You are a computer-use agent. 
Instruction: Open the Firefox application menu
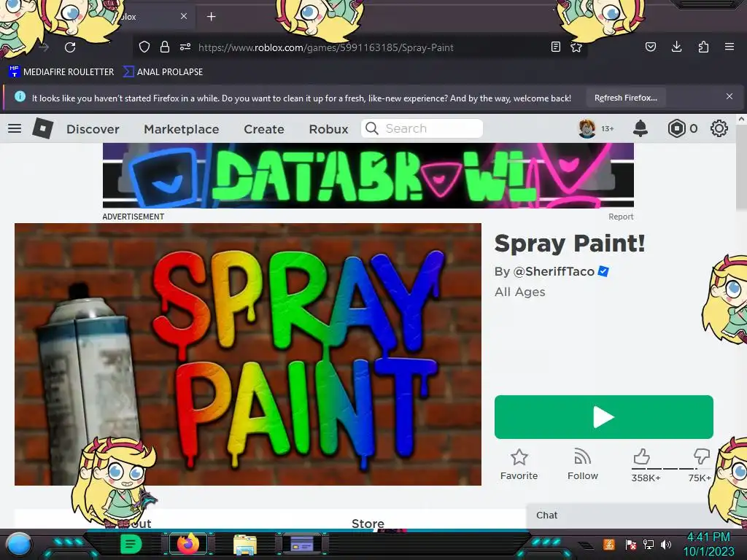pyautogui.click(x=729, y=47)
